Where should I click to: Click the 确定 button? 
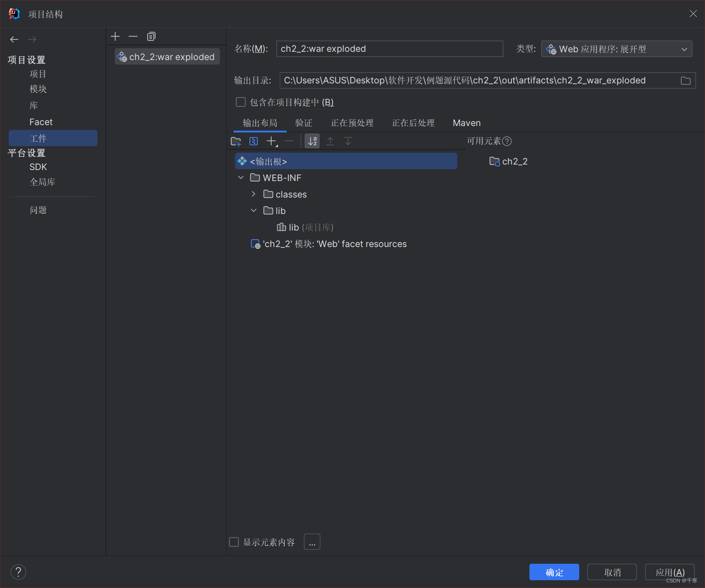(x=554, y=572)
